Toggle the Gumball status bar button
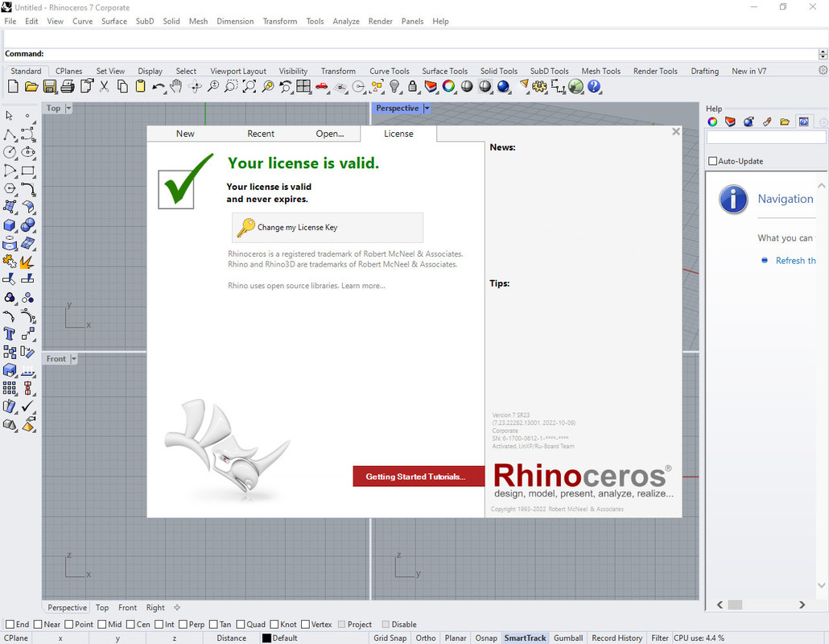 [x=568, y=638]
